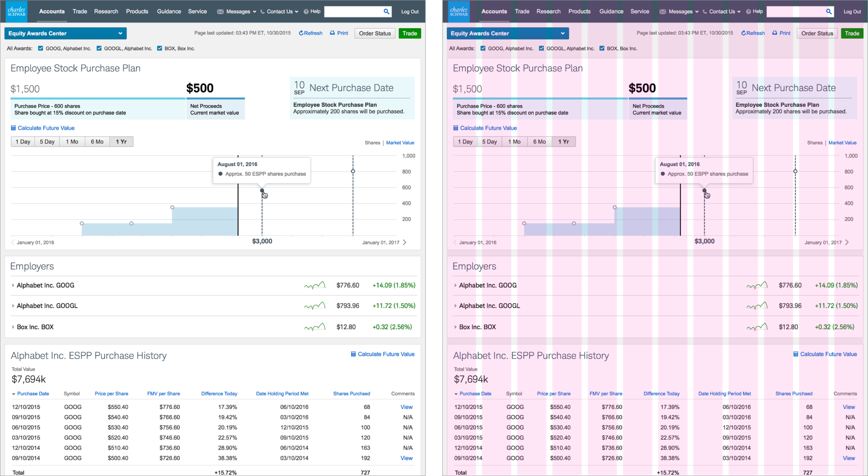Select the 1 Yr chart range, grid-overlay mockup
868x476 pixels.
point(564,142)
